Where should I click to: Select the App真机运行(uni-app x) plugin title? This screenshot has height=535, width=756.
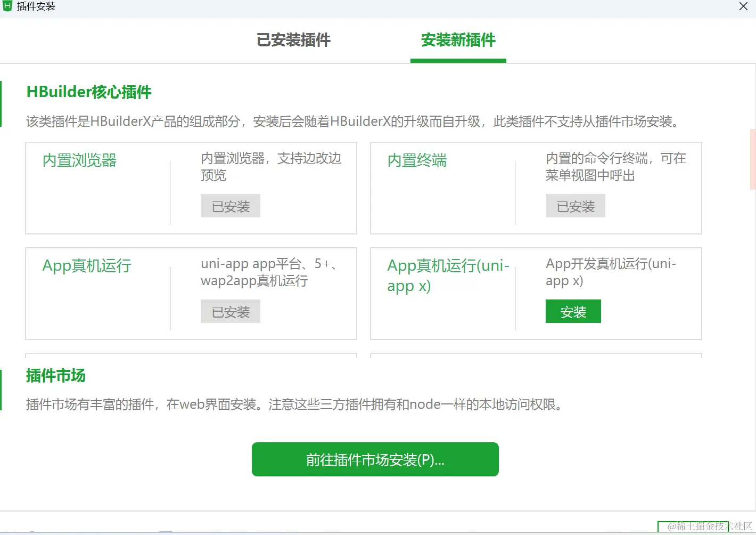point(448,276)
